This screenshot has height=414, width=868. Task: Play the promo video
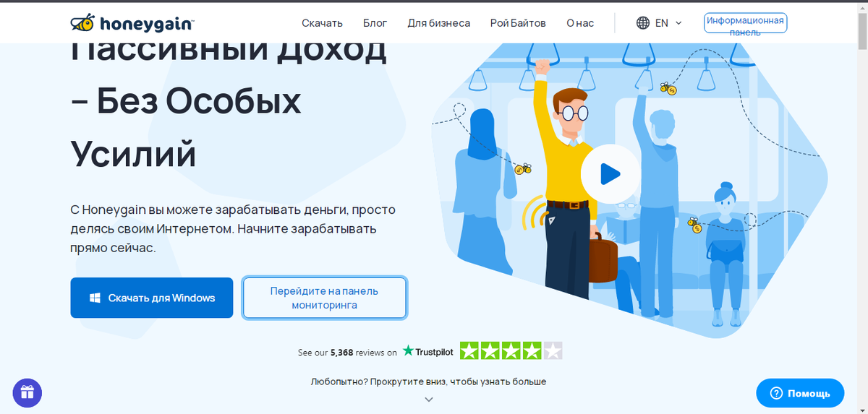click(610, 173)
